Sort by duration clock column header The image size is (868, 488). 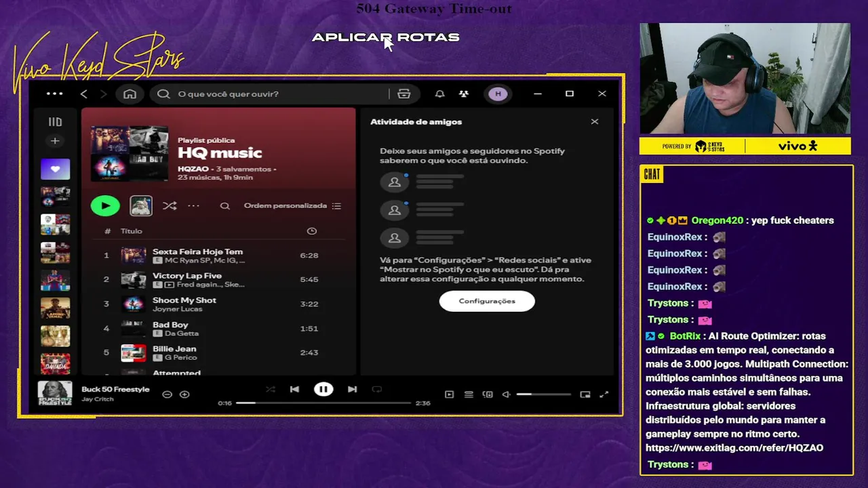(x=312, y=231)
